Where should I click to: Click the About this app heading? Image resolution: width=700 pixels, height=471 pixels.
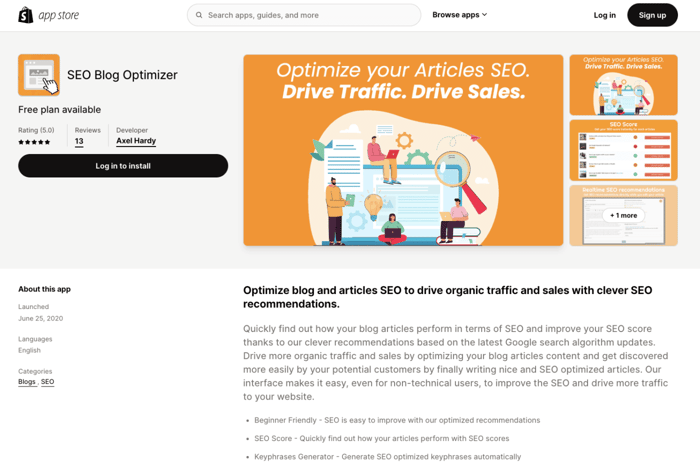click(x=44, y=289)
